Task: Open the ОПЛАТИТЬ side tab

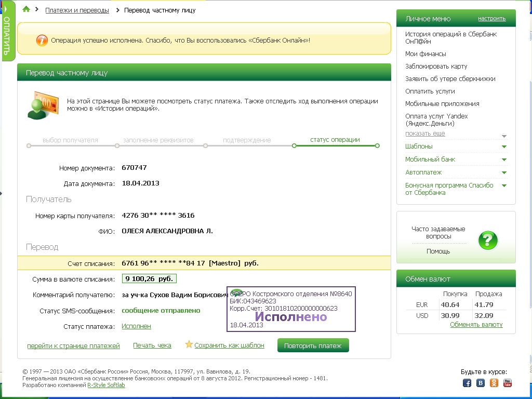Action: tap(8, 31)
